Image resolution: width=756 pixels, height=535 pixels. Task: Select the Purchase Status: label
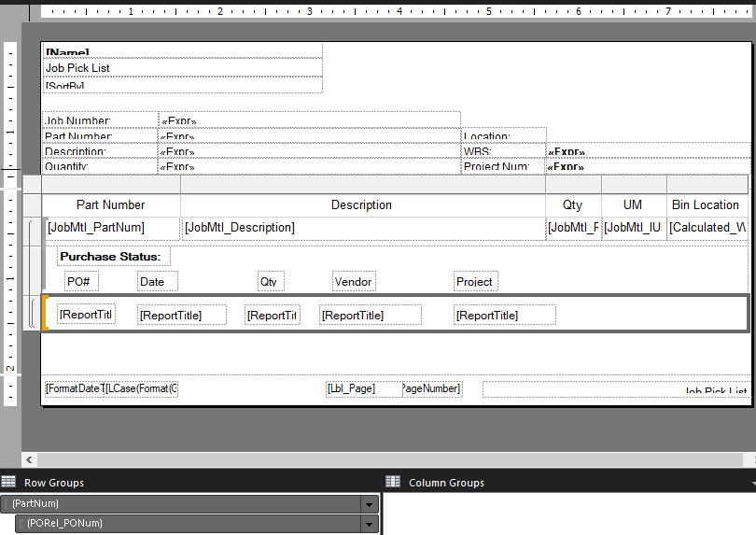(x=114, y=257)
